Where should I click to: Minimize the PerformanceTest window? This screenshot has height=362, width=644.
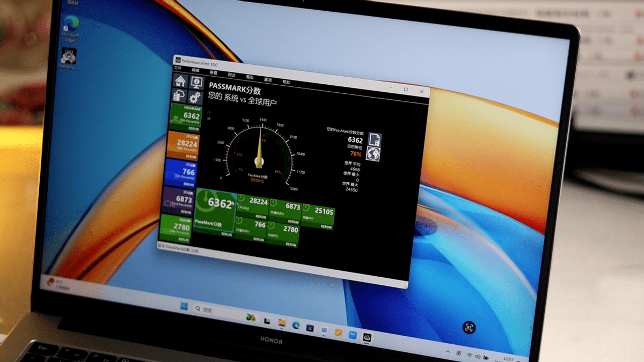[x=390, y=87]
